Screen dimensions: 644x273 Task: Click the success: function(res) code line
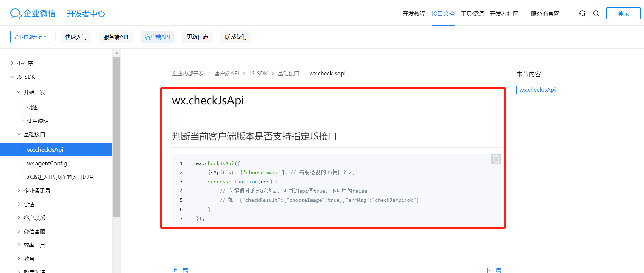pyautogui.click(x=243, y=182)
